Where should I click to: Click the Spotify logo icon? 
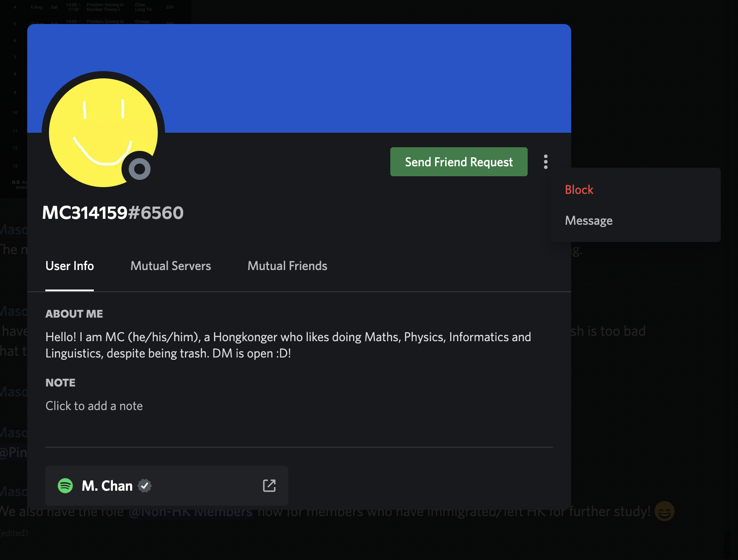tap(65, 486)
